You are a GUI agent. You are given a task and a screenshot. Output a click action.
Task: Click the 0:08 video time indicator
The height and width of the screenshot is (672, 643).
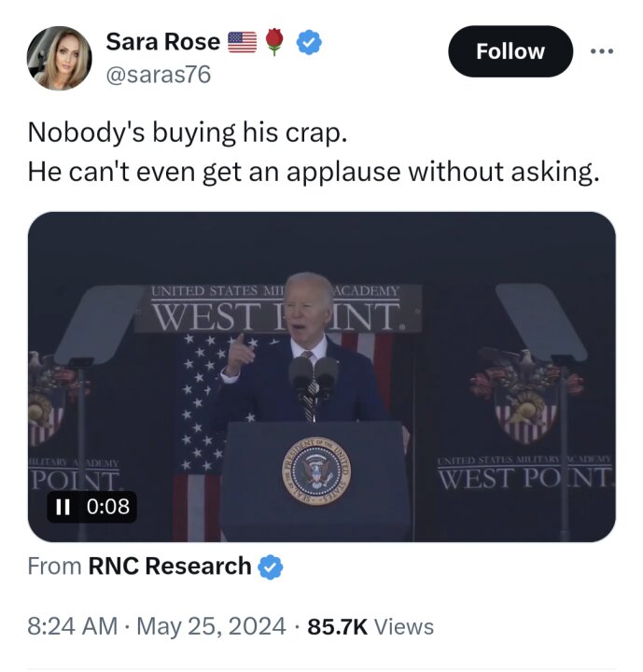click(x=107, y=508)
